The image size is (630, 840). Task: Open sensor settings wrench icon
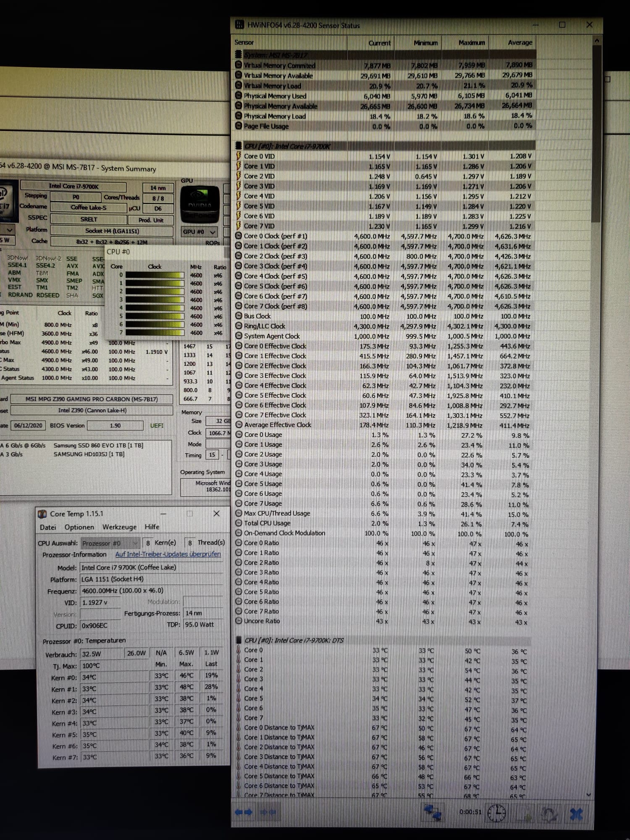point(549,815)
